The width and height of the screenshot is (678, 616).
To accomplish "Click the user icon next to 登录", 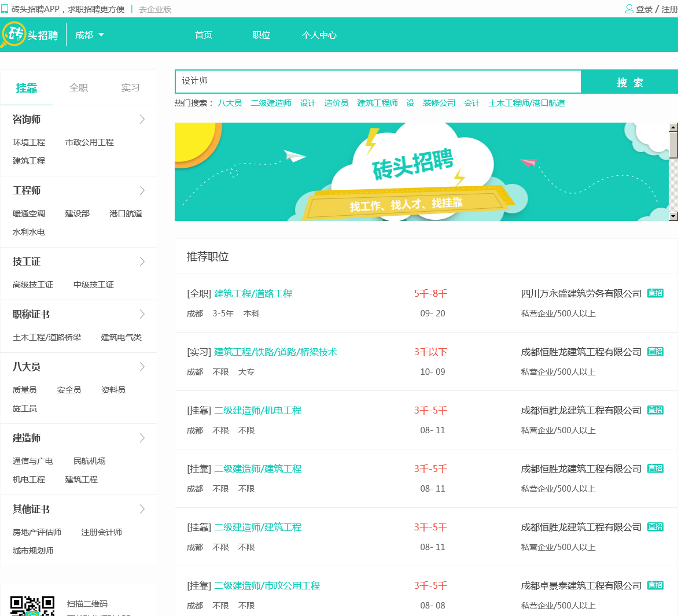I will pyautogui.click(x=629, y=9).
